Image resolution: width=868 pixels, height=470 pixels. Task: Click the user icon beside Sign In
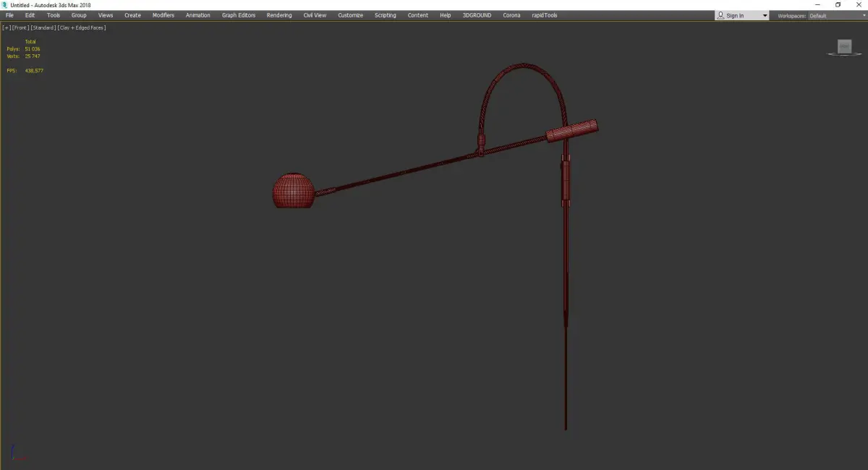tap(720, 15)
